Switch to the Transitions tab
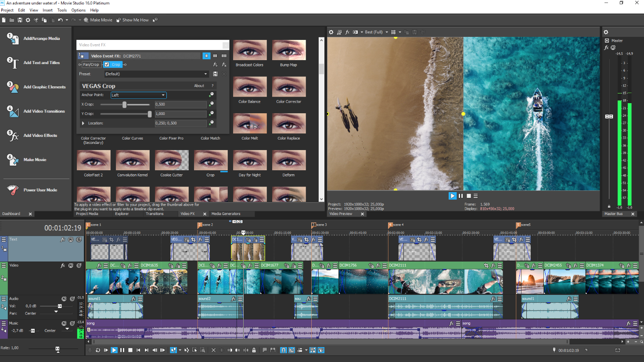 coord(155,214)
